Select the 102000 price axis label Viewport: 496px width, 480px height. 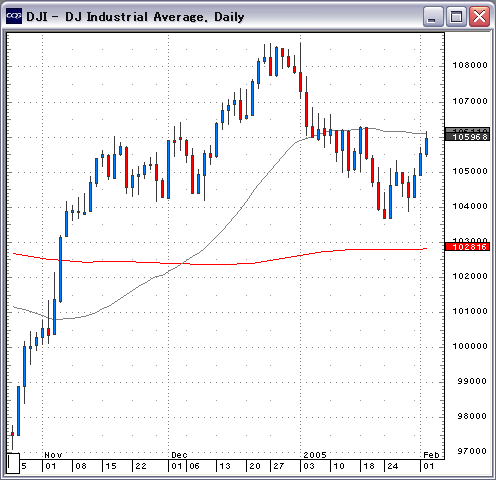(470, 276)
